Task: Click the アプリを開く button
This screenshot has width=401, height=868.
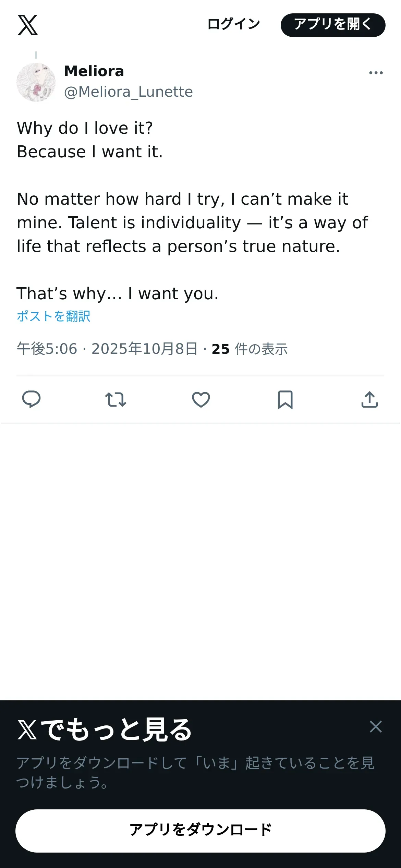Action: coord(333,25)
